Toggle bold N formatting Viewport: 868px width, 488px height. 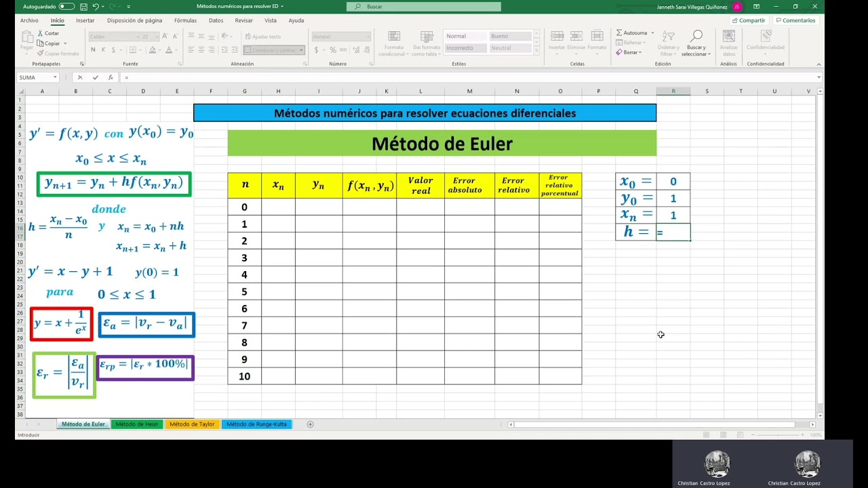click(93, 49)
